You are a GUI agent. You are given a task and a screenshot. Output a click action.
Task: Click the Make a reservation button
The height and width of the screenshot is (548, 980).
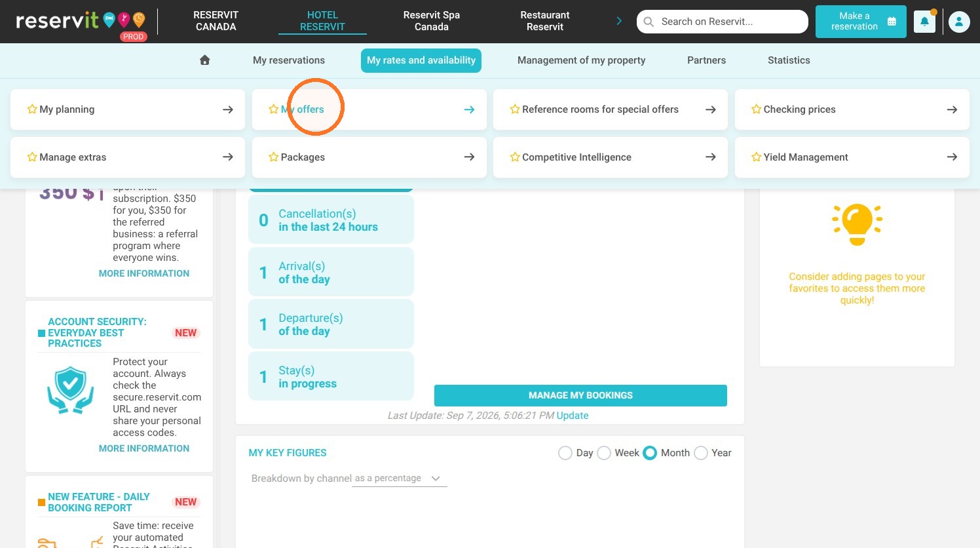tap(861, 22)
